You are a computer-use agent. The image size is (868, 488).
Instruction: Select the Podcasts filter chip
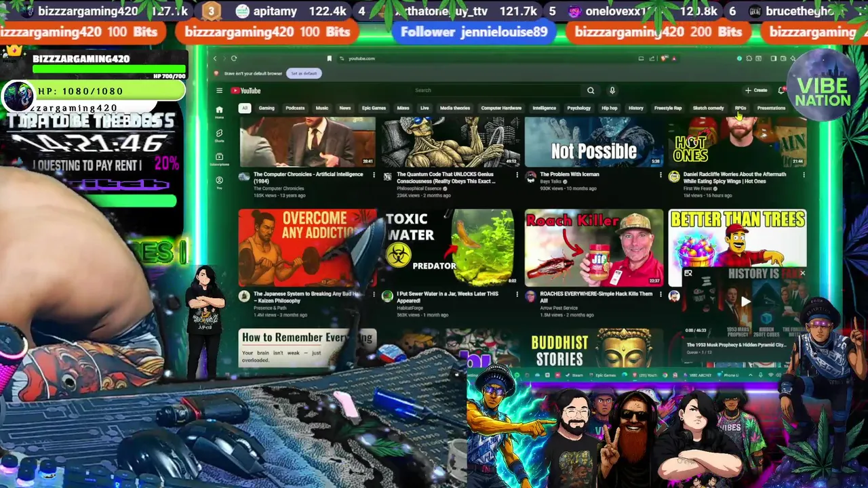pos(295,108)
